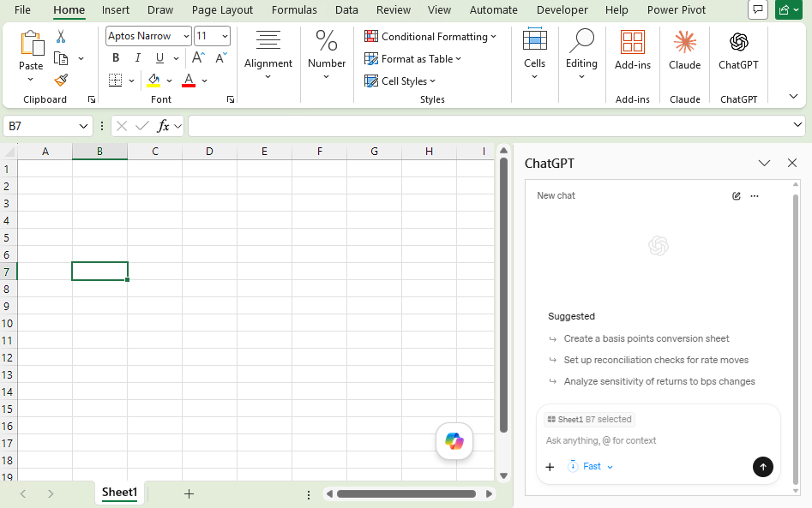812x508 pixels.
Task: Switch to the Data tab
Action: tap(346, 9)
